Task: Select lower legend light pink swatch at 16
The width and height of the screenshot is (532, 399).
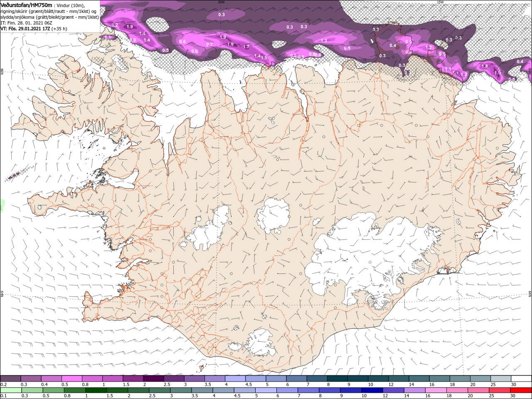Action: coord(436,390)
